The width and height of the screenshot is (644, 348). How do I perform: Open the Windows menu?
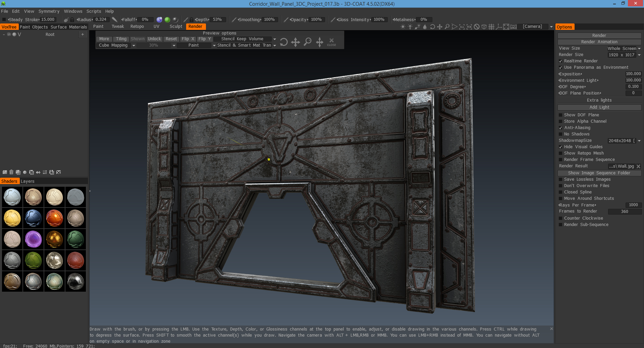[x=73, y=11]
